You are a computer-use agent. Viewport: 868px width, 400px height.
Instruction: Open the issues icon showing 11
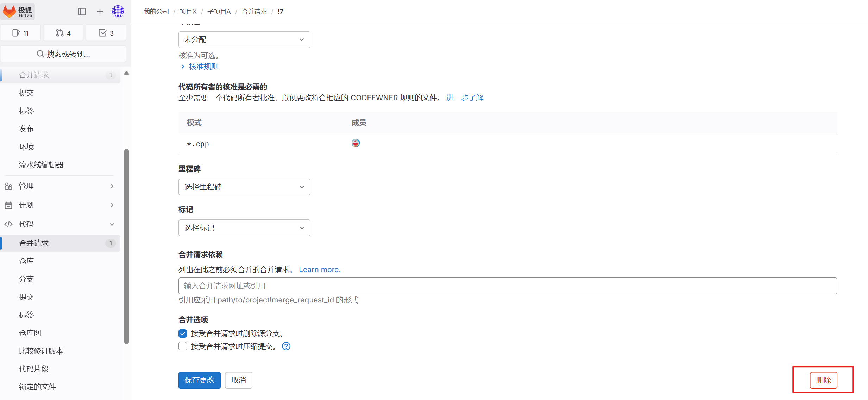pyautogui.click(x=20, y=33)
